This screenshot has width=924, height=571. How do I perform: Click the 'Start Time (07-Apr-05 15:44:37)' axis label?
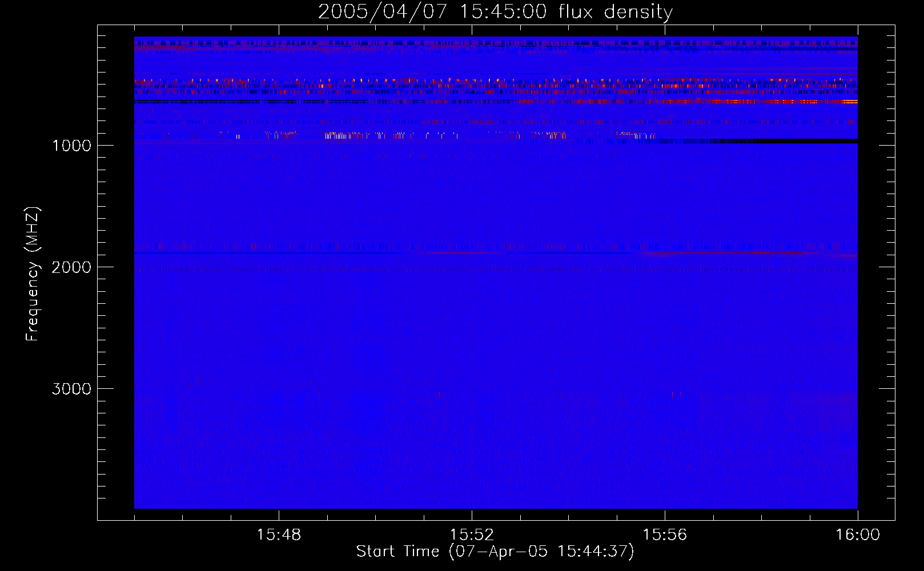(495, 552)
